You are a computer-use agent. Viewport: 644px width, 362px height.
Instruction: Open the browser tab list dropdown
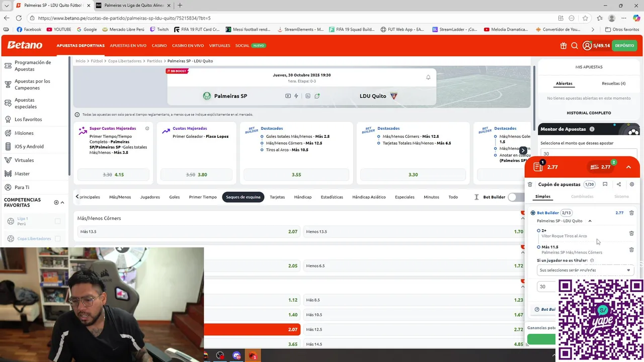coord(7,6)
